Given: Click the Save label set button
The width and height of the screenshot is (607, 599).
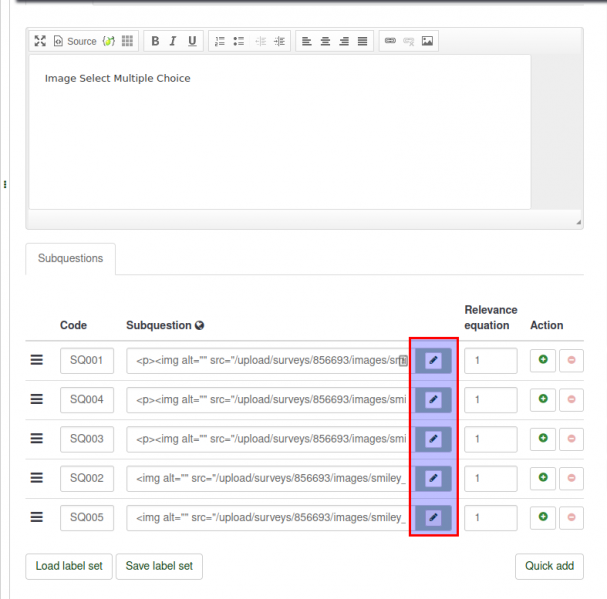Looking at the screenshot, I should (159, 566).
